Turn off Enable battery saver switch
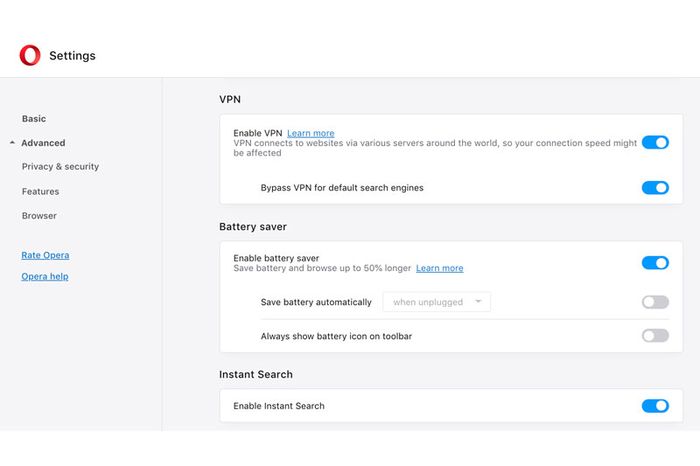This screenshot has height=466, width=700. (x=655, y=263)
